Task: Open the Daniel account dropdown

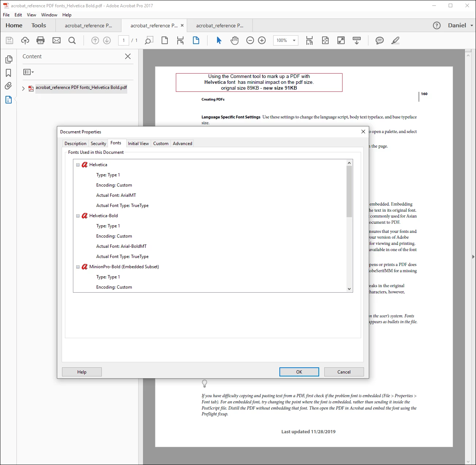Action: 460,26
